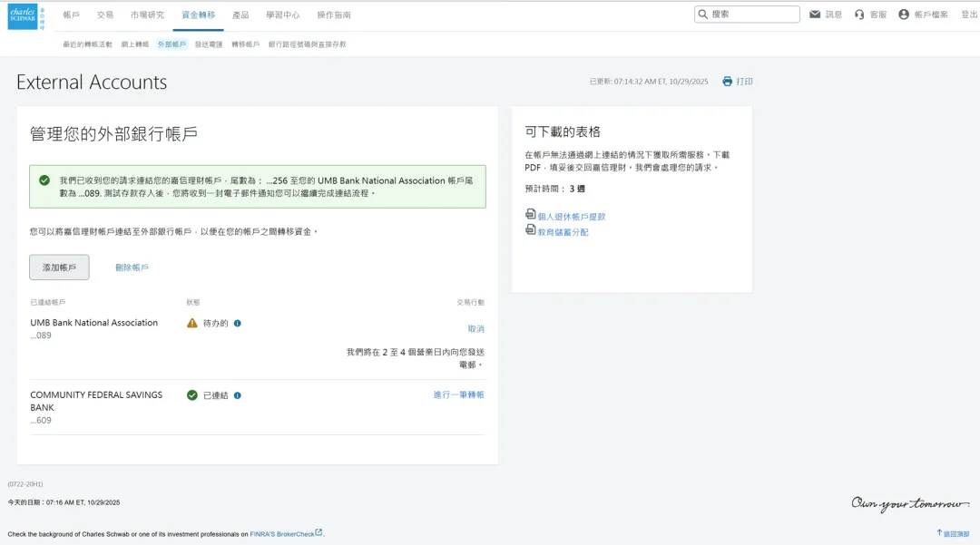Click the Charles Schwab logo
The width and height of the screenshot is (980, 545).
26,15
